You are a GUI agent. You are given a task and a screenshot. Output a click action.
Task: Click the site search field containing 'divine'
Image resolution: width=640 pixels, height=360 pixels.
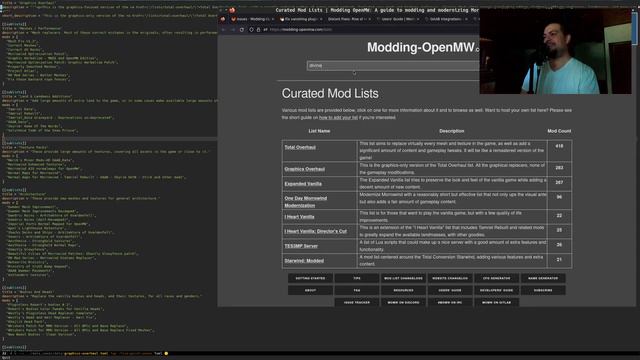tap(393, 65)
